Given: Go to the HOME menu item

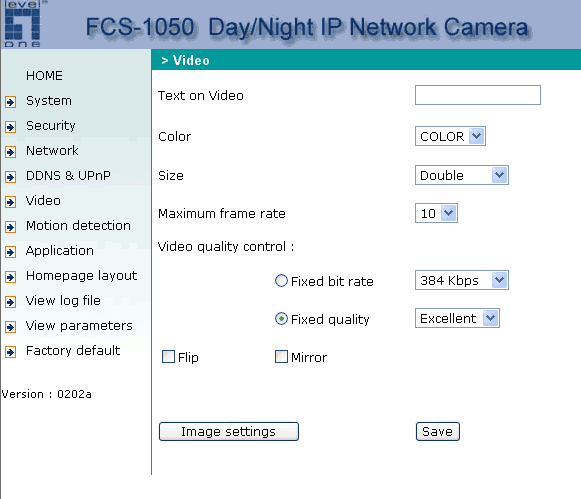Looking at the screenshot, I should (x=44, y=76).
